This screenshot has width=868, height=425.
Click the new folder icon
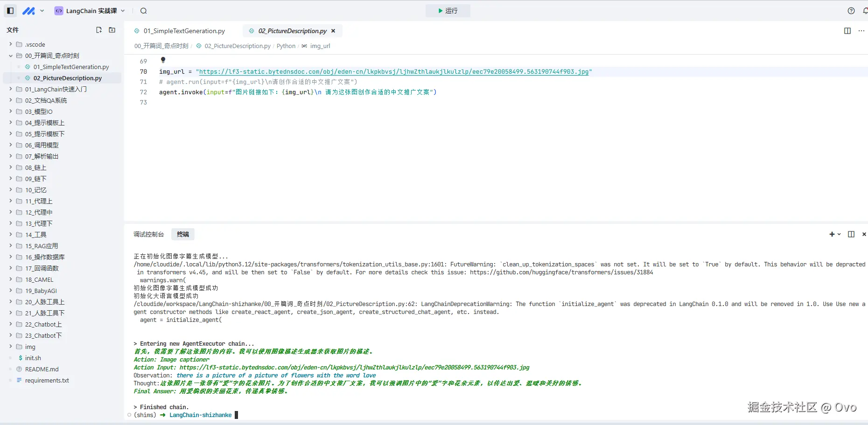pyautogui.click(x=112, y=30)
